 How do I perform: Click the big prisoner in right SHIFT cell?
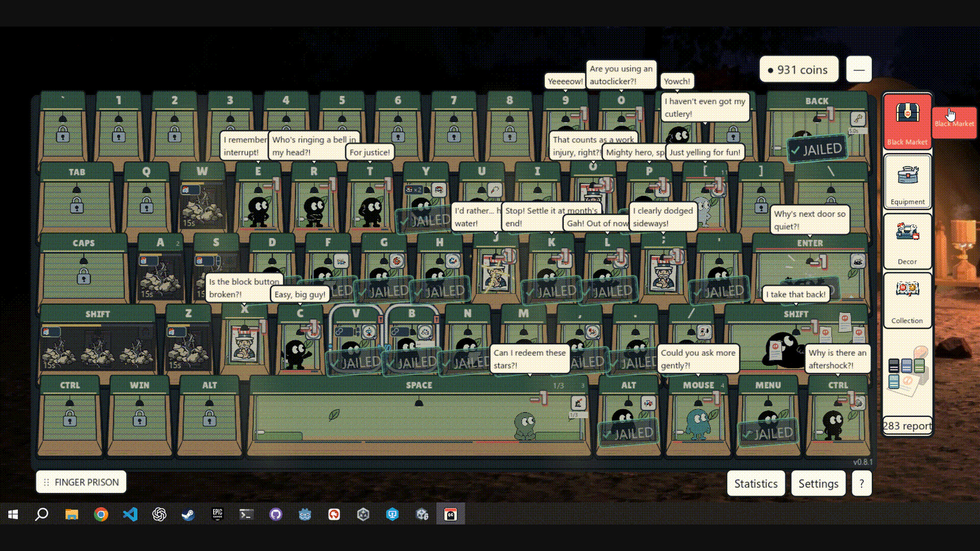tap(784, 349)
